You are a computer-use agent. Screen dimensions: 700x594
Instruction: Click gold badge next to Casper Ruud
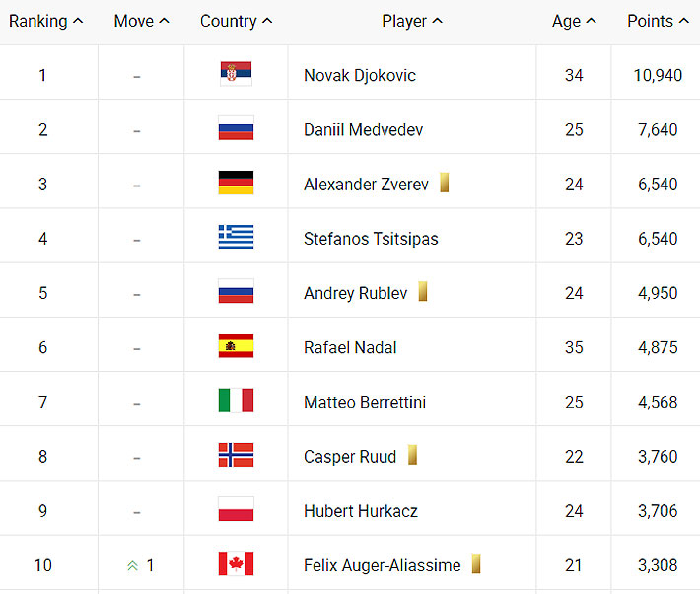[x=412, y=455]
